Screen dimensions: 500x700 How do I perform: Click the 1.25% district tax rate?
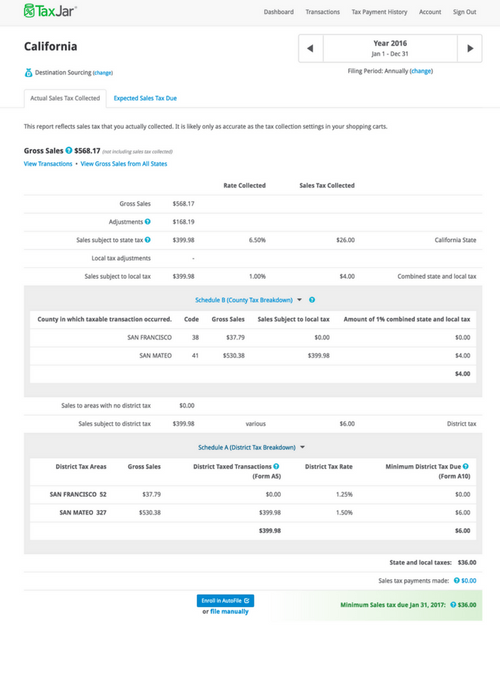tap(344, 494)
